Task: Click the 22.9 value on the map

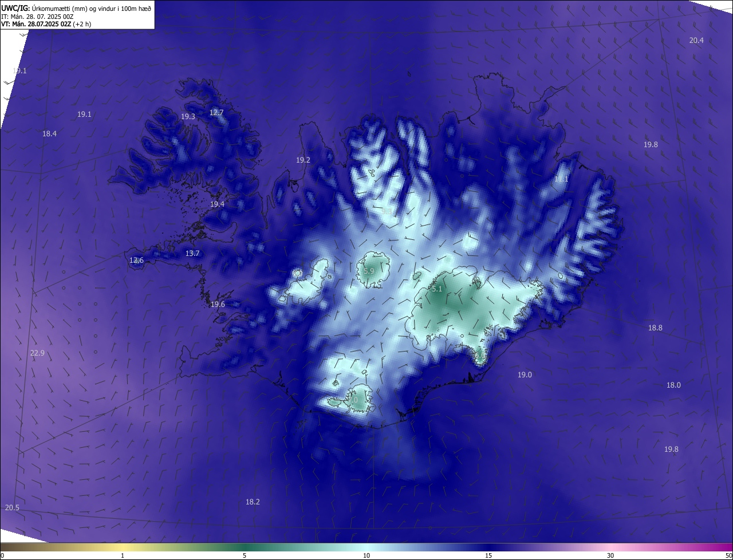Action: coord(37,353)
